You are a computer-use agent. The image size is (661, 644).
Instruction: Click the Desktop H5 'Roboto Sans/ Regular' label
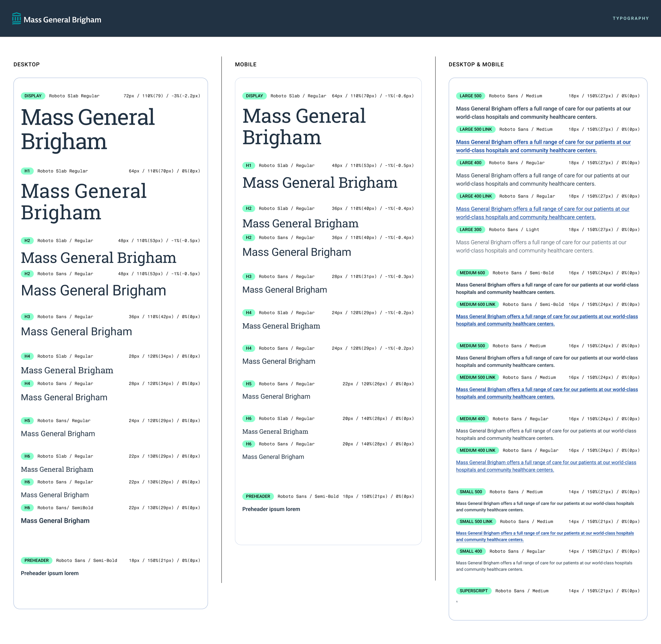coord(64,421)
